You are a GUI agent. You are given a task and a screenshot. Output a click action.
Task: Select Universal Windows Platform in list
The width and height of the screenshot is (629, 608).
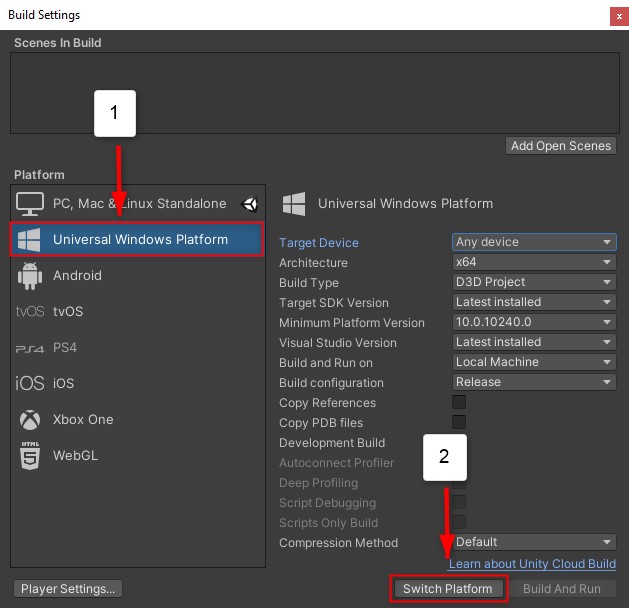(138, 239)
